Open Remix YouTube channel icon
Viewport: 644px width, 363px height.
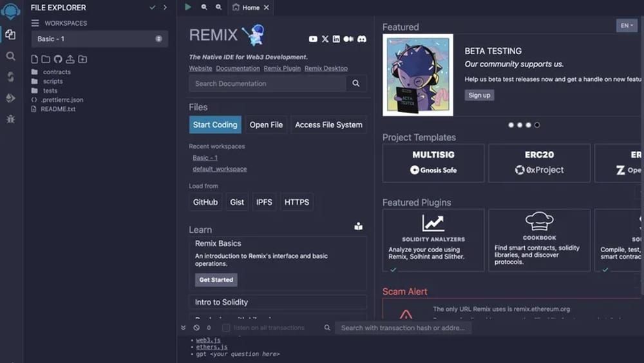coord(313,39)
